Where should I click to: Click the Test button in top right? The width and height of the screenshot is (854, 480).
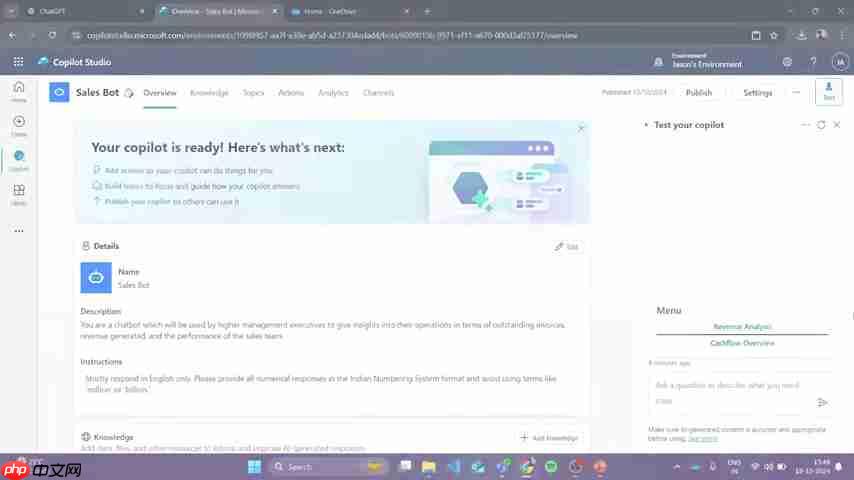[829, 91]
